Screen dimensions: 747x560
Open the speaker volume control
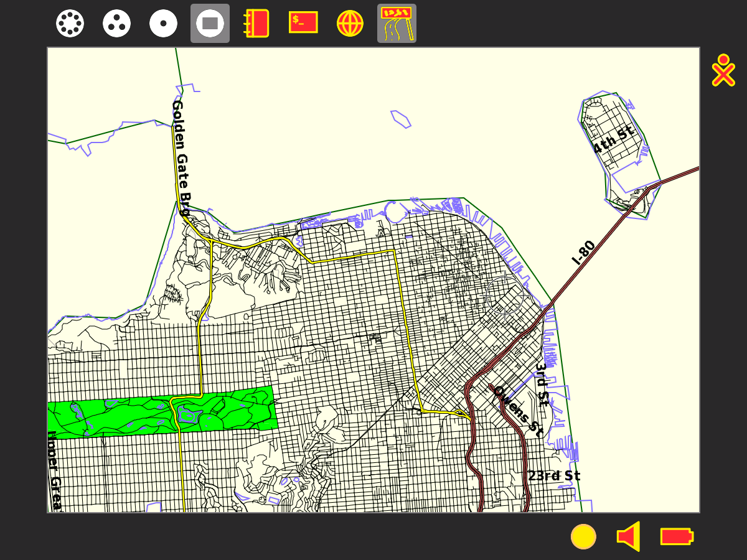pos(629,536)
